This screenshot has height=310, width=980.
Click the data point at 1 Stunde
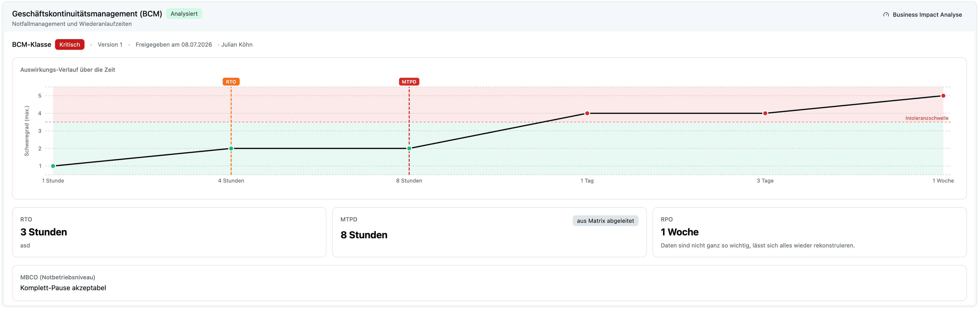(x=53, y=166)
